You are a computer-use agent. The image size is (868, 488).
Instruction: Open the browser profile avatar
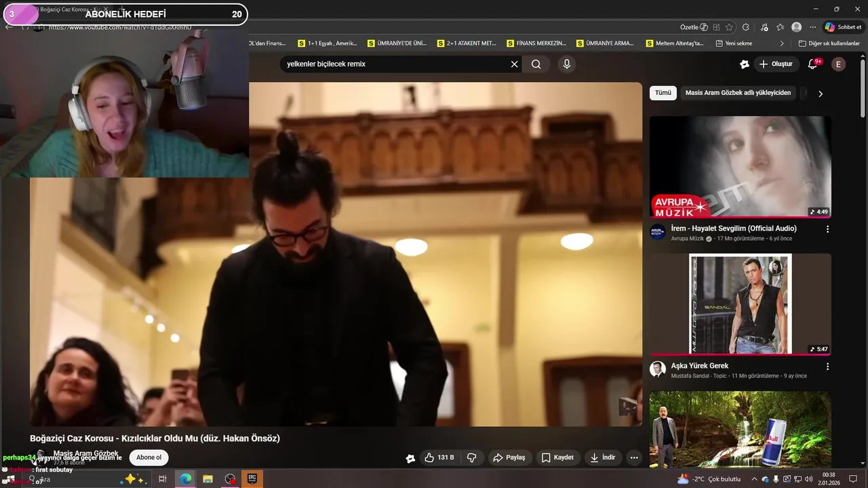coord(797,27)
